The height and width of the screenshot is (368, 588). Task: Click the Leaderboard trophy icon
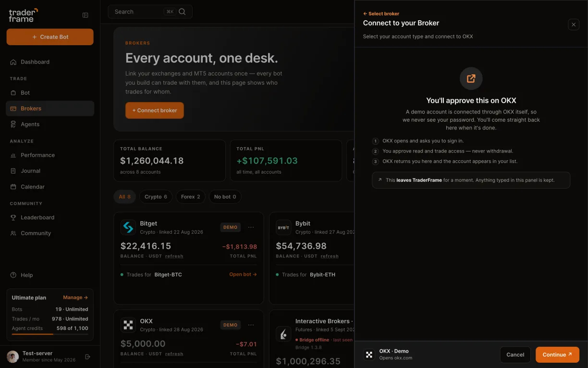pos(13,217)
